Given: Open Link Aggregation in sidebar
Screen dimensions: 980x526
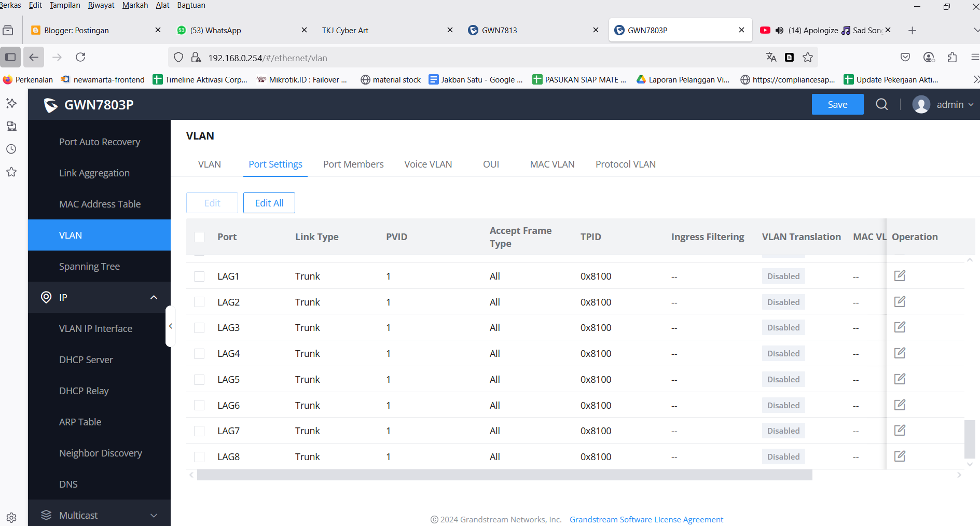Looking at the screenshot, I should tap(99, 173).
